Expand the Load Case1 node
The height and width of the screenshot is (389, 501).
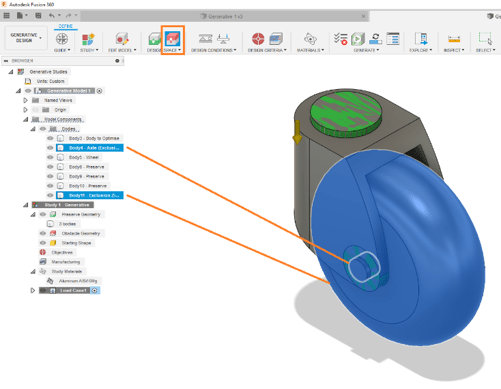pyautogui.click(x=33, y=290)
